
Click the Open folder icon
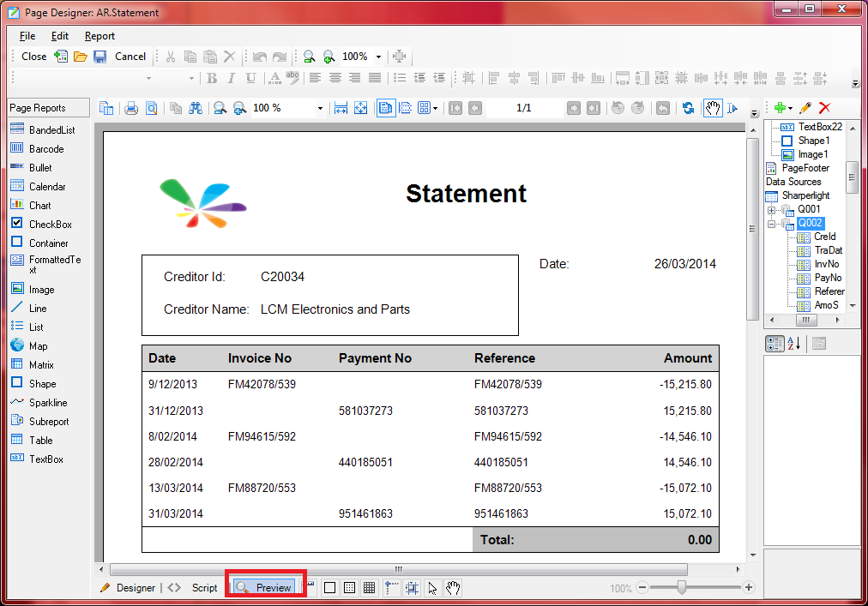coord(81,57)
